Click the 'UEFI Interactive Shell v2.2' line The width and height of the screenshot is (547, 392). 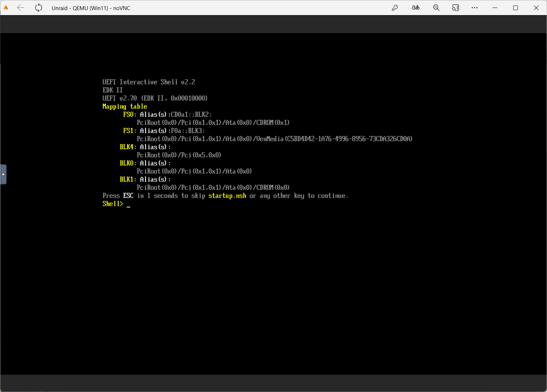149,82
